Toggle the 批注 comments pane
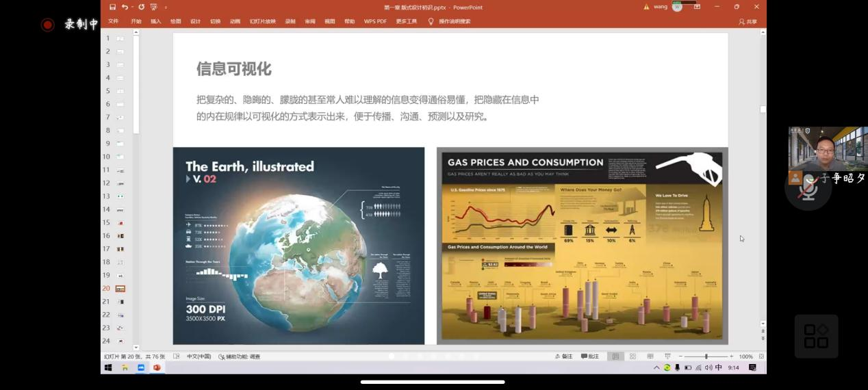The image size is (868, 390). tap(590, 356)
